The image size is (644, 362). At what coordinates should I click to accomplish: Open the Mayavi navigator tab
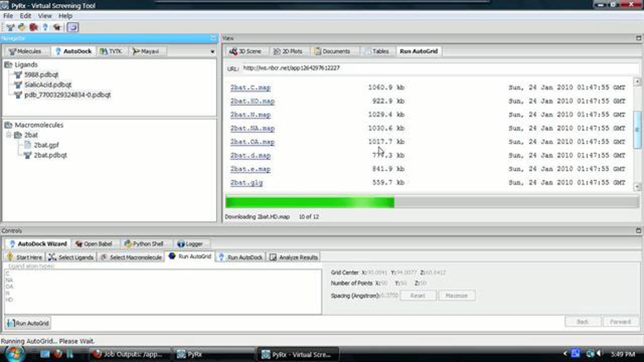tap(147, 51)
